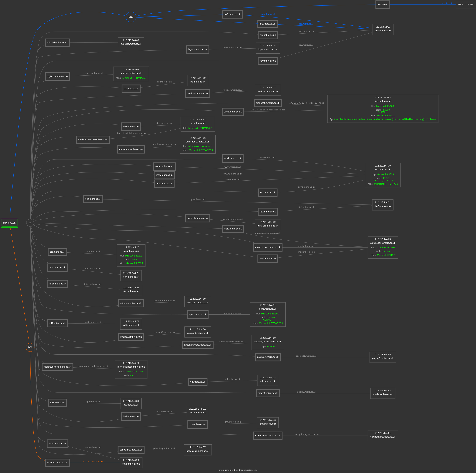Click the 194.81.227.226 IP box

(x=465, y=4)
